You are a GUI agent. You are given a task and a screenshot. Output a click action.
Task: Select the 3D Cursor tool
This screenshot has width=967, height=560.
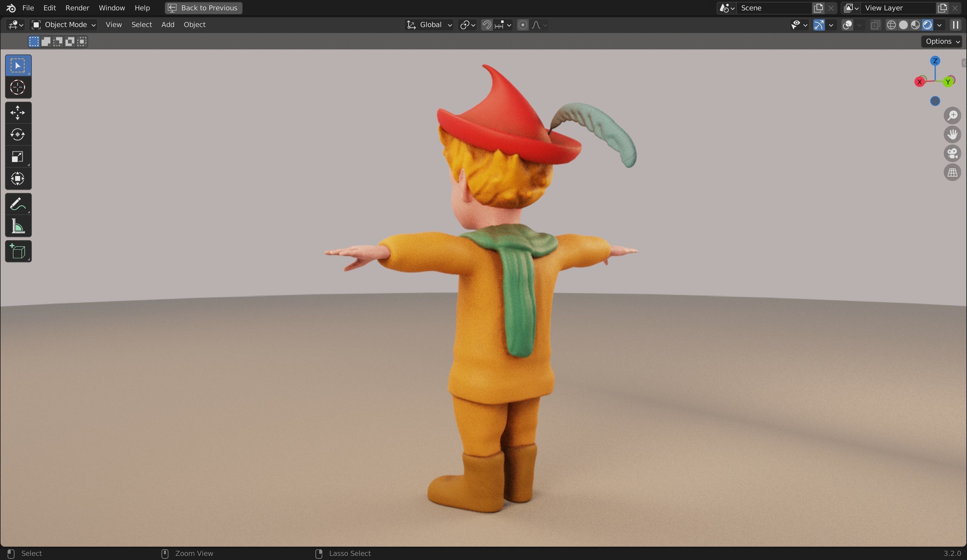pyautogui.click(x=18, y=88)
